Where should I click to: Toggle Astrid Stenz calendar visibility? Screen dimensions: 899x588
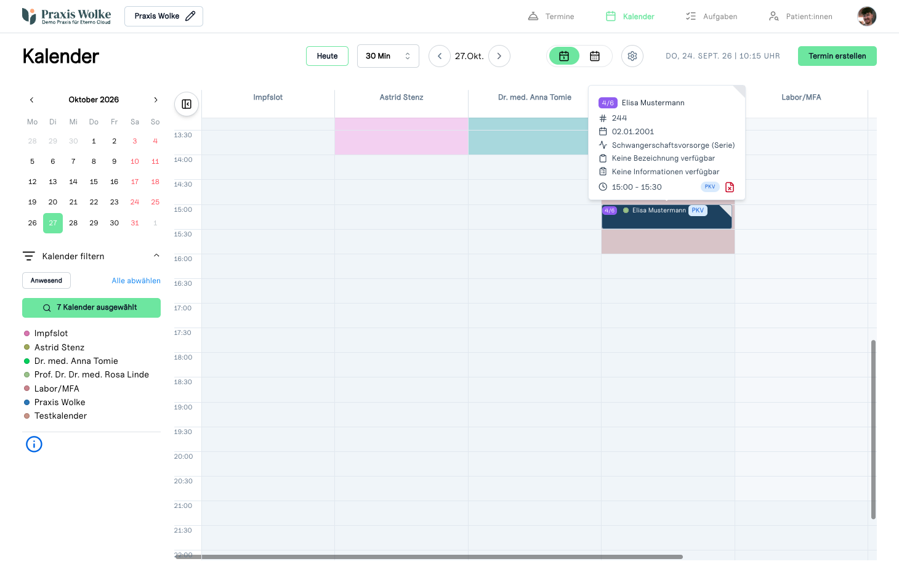click(x=54, y=347)
